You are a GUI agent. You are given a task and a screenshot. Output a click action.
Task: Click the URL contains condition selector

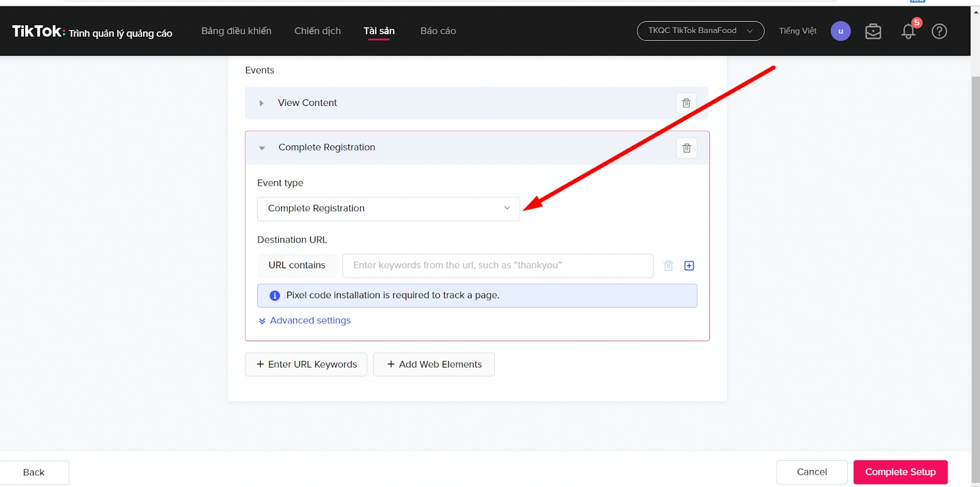[297, 265]
